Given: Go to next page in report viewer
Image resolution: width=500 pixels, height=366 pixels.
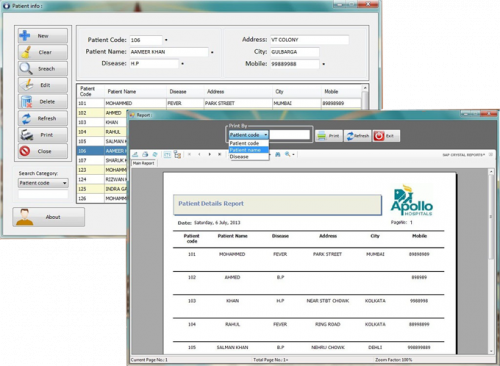Looking at the screenshot, I should [x=209, y=154].
